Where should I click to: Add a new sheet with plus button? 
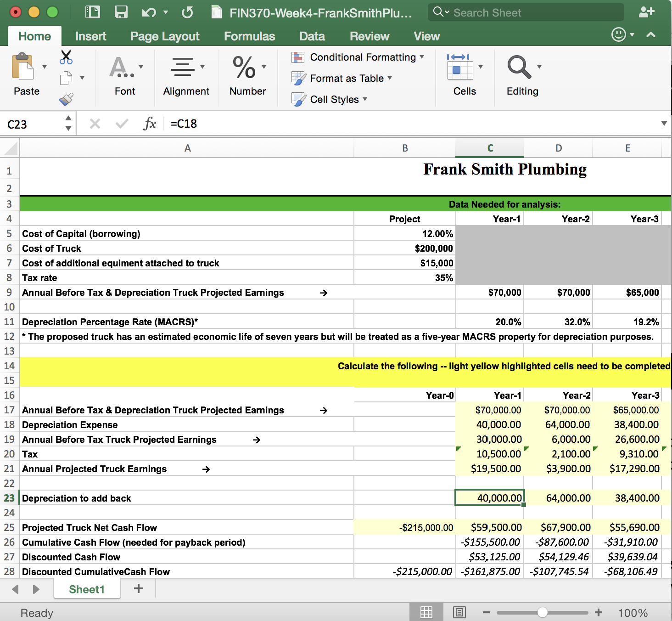pyautogui.click(x=139, y=588)
